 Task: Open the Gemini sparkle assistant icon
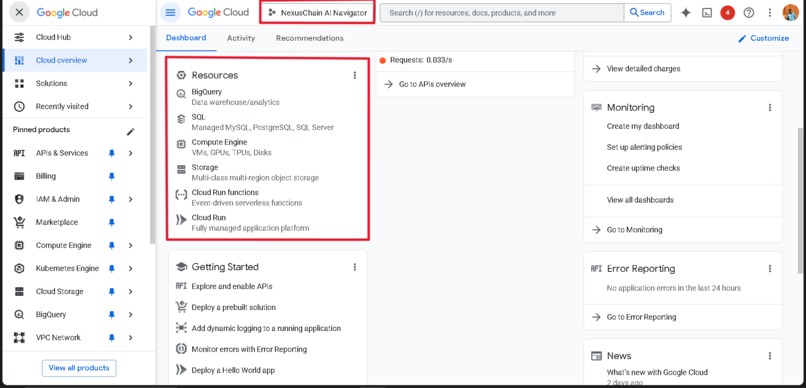point(686,13)
